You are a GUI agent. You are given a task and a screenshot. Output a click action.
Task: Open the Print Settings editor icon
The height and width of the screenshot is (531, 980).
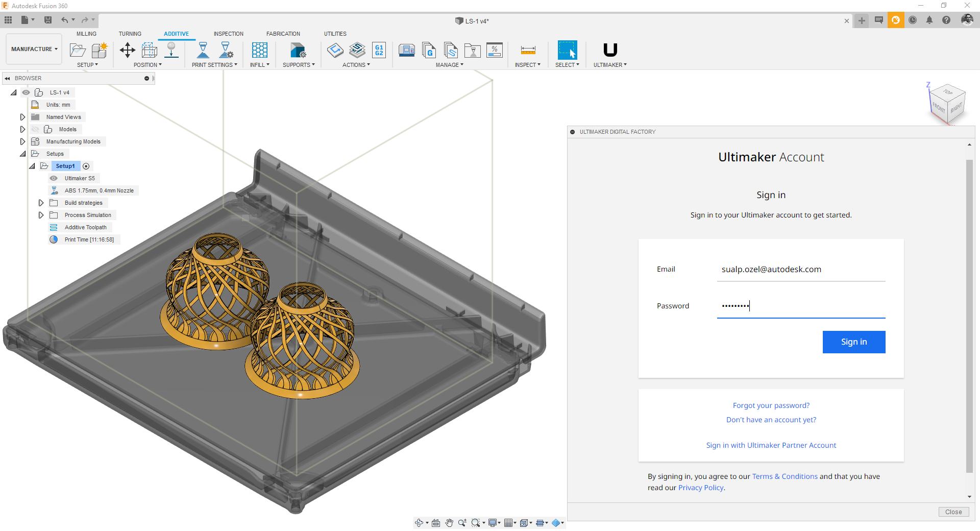(226, 50)
